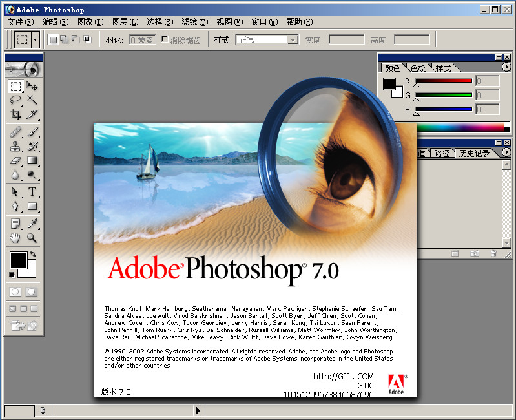Open the Color palette flyout menu
Screen dimensions: 516x420
click(506, 67)
